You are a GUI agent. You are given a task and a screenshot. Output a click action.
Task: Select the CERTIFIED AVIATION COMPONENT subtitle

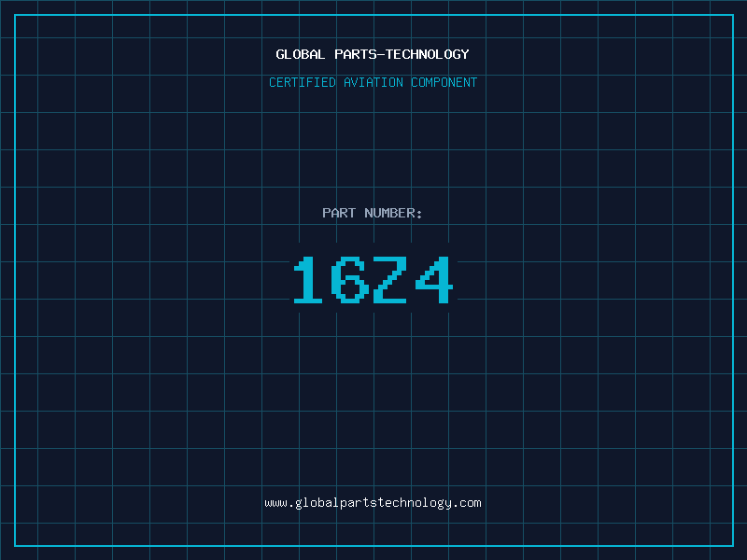[373, 82]
